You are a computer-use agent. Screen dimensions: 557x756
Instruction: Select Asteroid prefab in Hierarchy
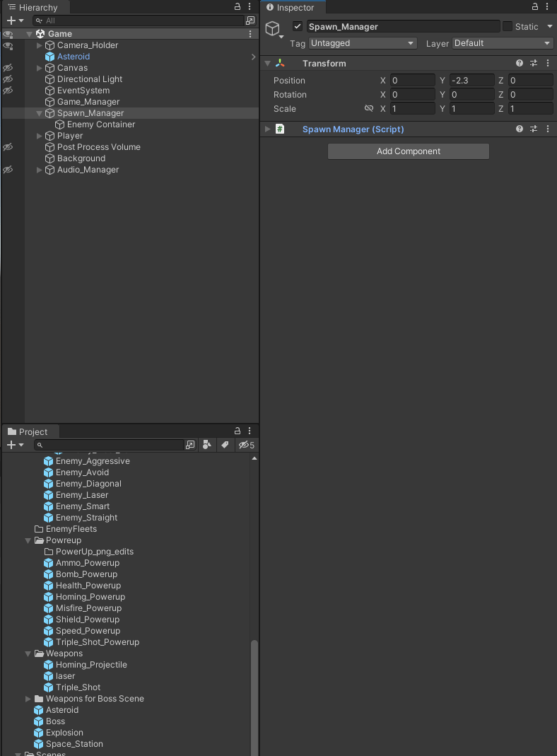pyautogui.click(x=74, y=57)
